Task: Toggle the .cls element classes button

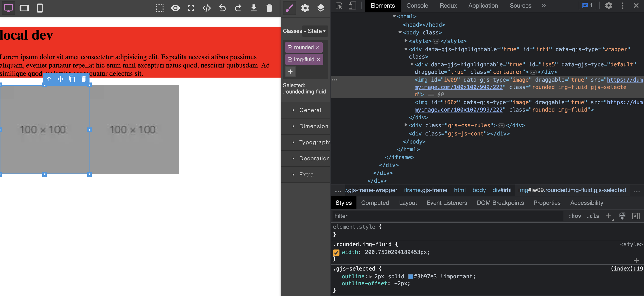Action: click(x=593, y=216)
